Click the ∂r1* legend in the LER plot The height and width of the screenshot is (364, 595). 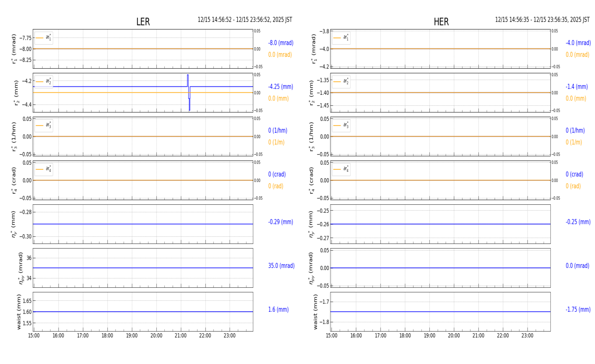tap(44, 38)
